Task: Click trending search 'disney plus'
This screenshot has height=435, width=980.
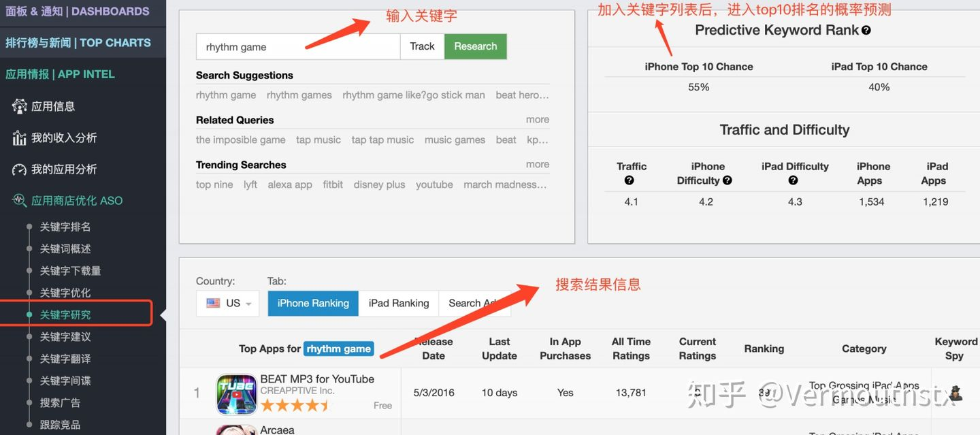Action: point(379,184)
